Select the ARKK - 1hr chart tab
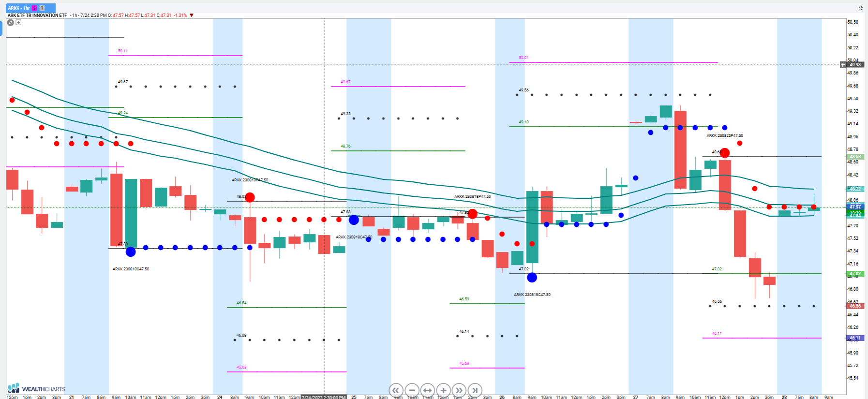868x399 pixels. point(30,8)
